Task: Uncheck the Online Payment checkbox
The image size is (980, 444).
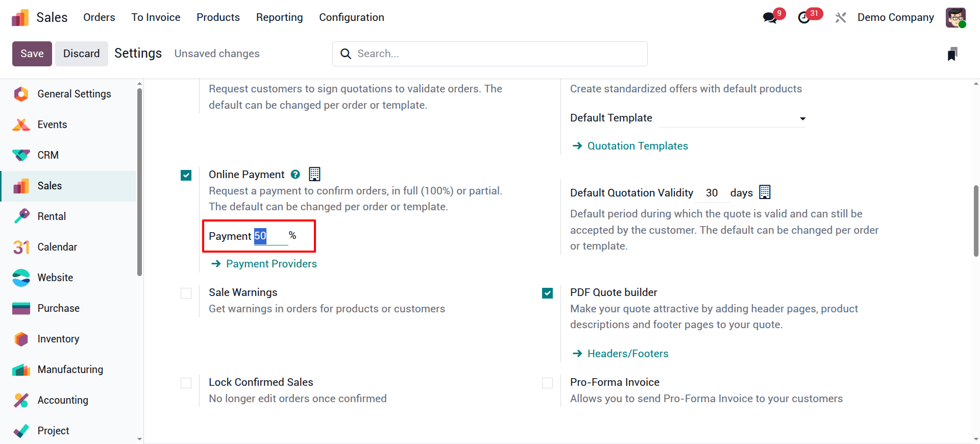Action: pyautogui.click(x=186, y=176)
